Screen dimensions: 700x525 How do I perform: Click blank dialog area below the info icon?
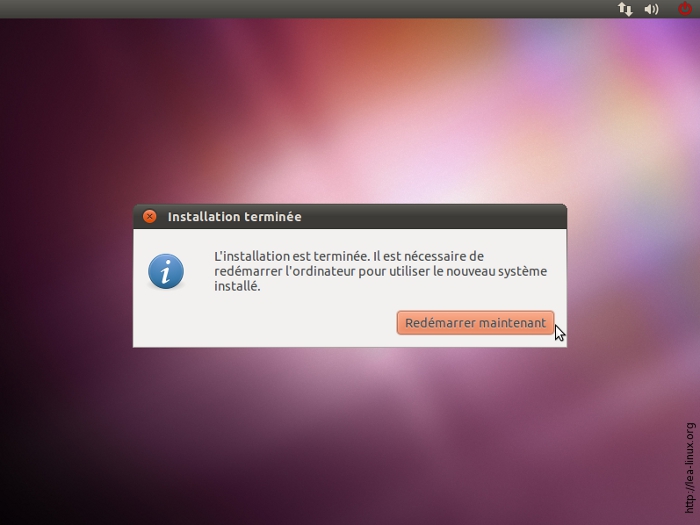tap(166, 322)
